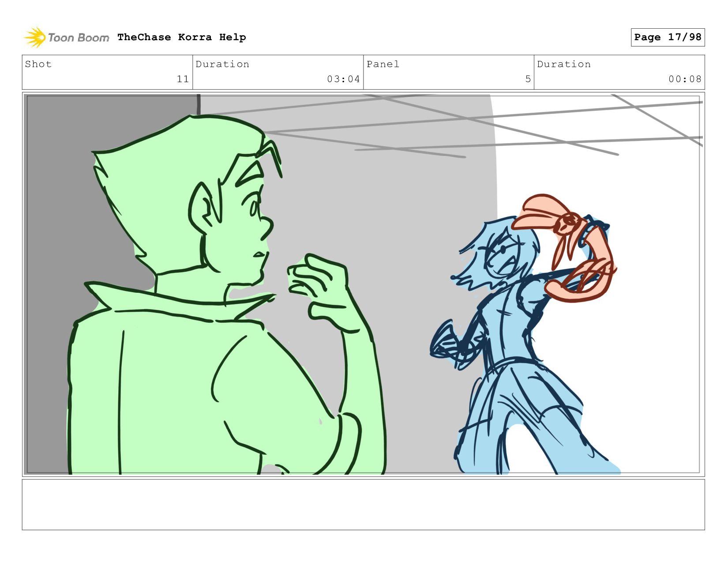This screenshot has width=728, height=563.
Task: Click the 'Shot' label
Action: (x=38, y=64)
